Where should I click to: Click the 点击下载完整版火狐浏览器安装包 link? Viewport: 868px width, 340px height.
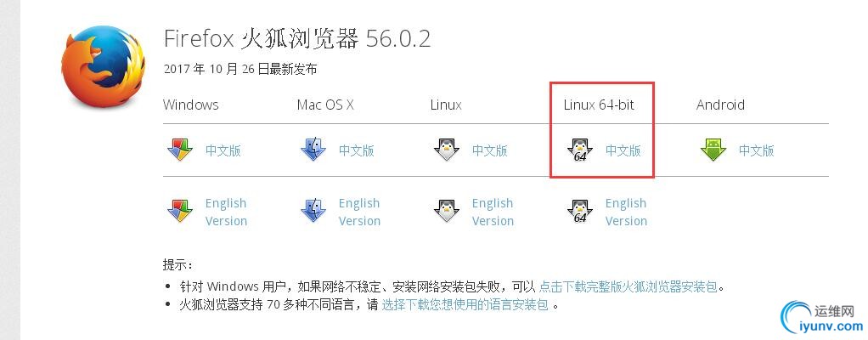pyautogui.click(x=628, y=286)
